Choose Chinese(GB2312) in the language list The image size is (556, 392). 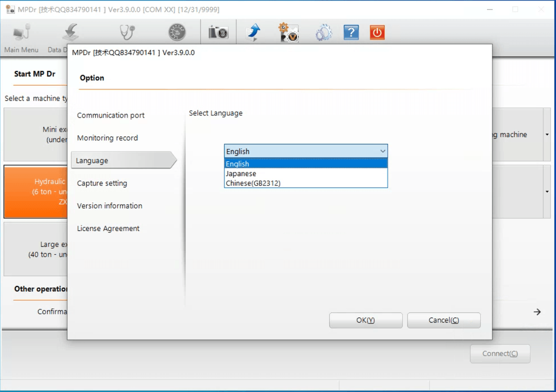pos(253,183)
